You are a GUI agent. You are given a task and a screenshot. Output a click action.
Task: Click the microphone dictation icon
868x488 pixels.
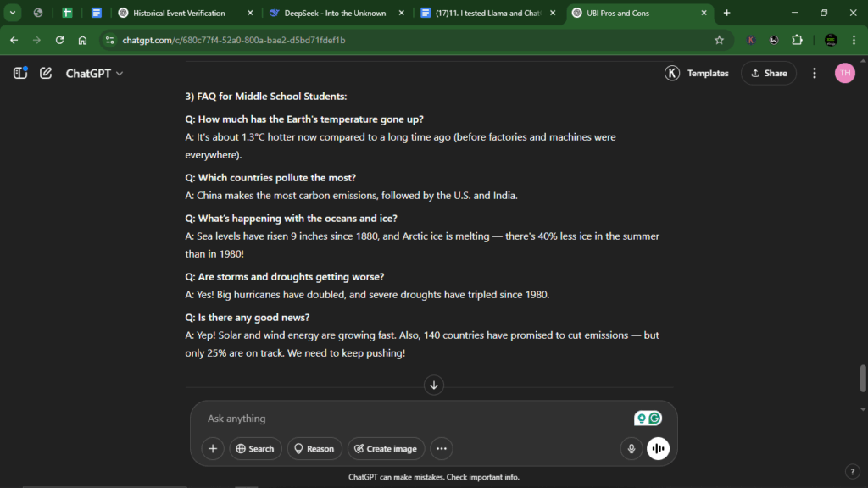[x=631, y=449]
